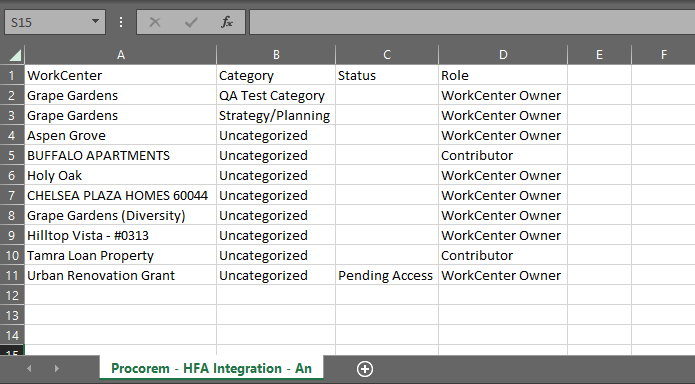Click the Hilltop Vista - #0313 cell
The width and height of the screenshot is (695, 384).
[121, 235]
